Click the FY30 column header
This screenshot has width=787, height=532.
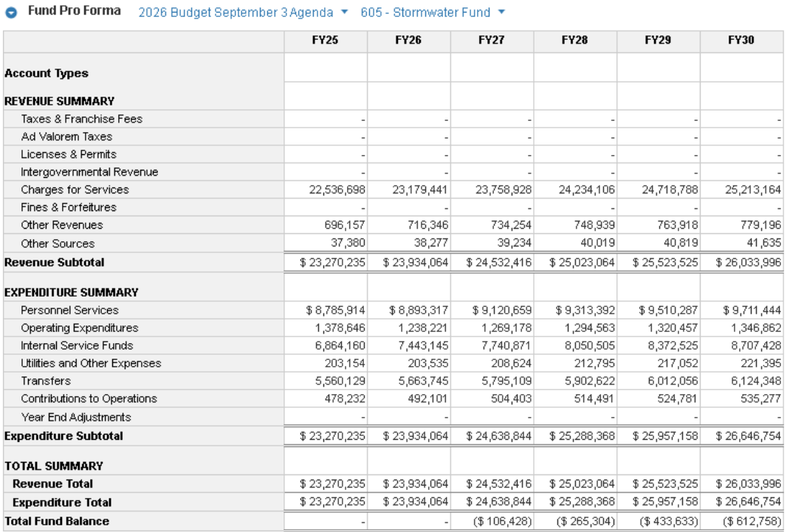[741, 41]
